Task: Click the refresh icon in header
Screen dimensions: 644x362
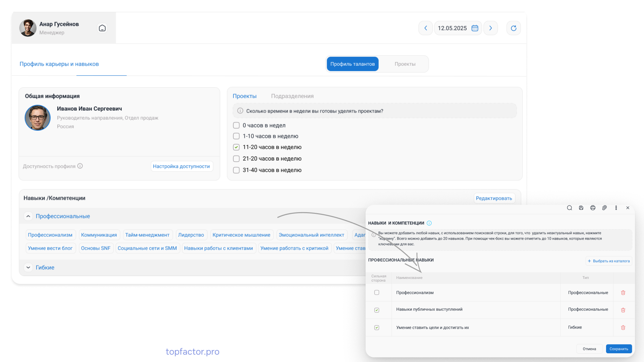Action: (514, 28)
